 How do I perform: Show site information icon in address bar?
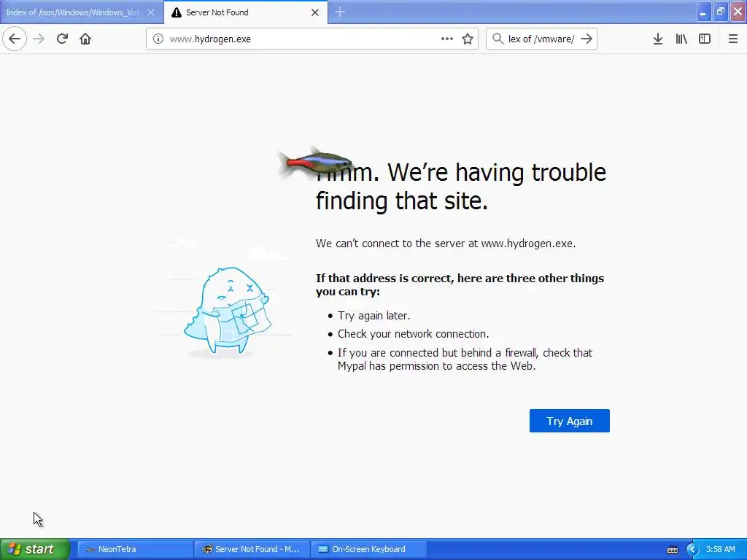(158, 39)
